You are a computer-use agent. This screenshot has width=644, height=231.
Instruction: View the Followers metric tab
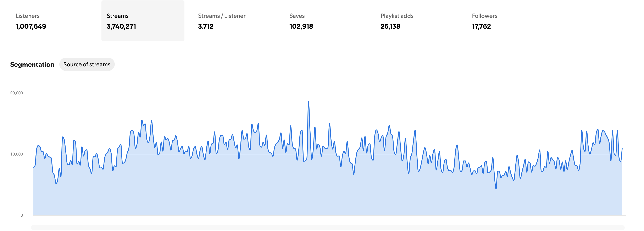tap(484, 16)
